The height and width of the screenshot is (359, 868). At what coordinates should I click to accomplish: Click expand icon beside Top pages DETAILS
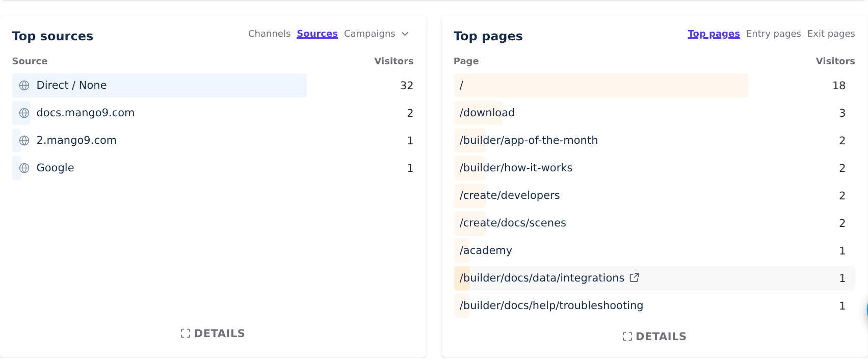click(x=627, y=337)
